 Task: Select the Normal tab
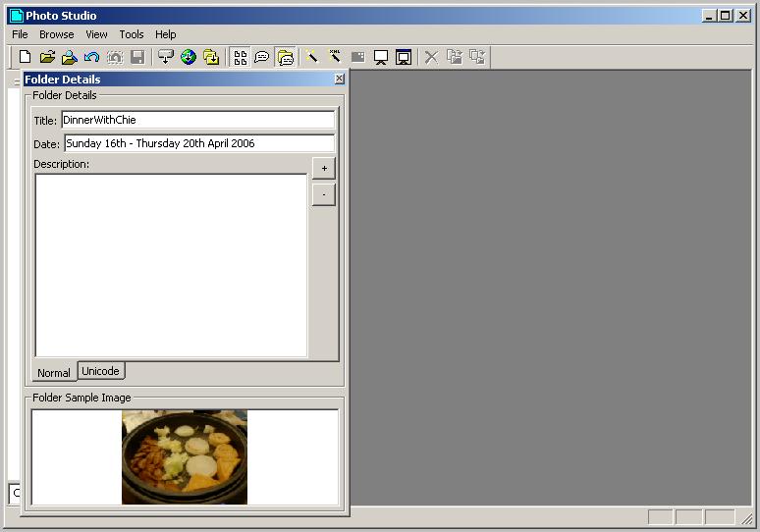pyautogui.click(x=54, y=373)
